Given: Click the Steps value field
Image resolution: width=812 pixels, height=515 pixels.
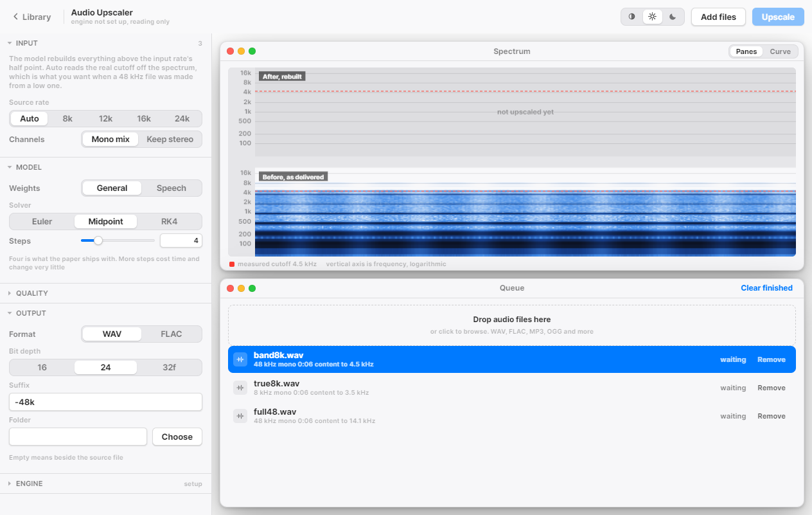Looking at the screenshot, I should [181, 240].
